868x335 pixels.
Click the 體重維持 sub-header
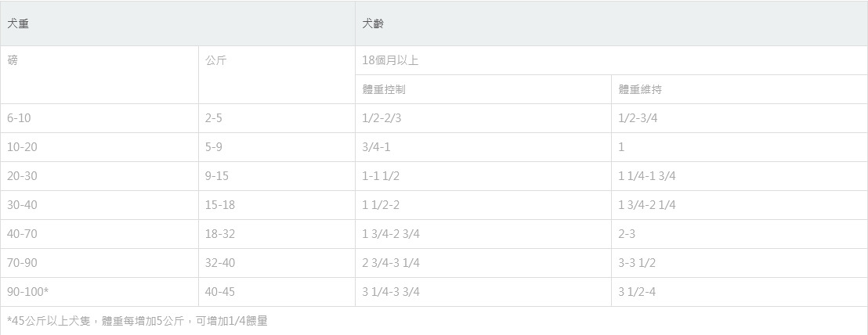click(640, 89)
